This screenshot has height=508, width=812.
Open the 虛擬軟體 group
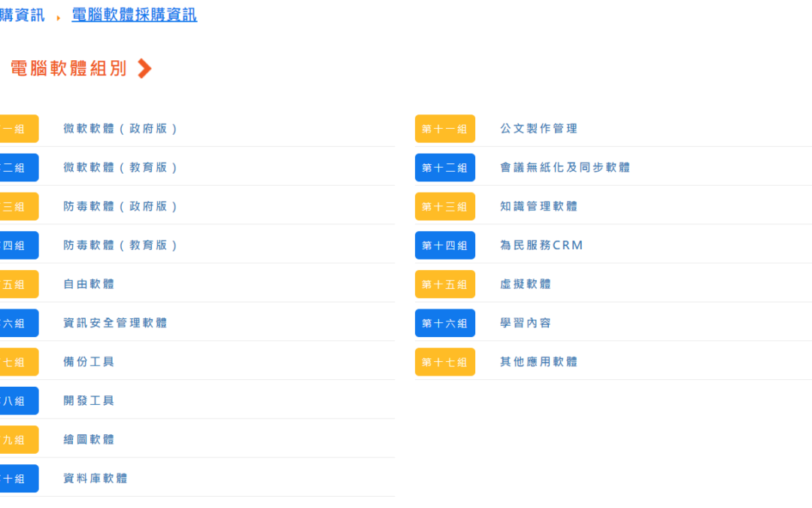pos(525,284)
